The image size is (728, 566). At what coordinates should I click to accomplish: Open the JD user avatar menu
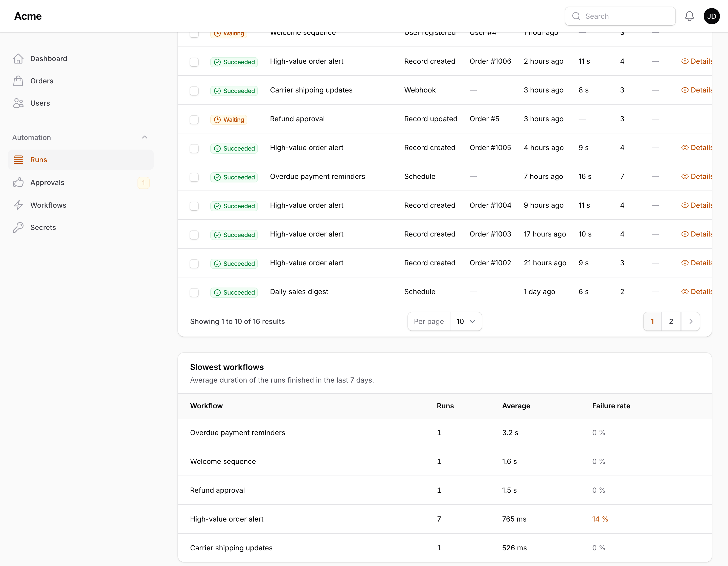[712, 16]
